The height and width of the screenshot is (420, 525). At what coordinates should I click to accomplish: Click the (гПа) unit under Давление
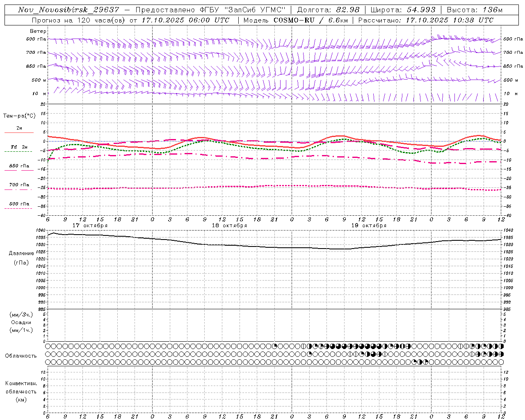point(21,262)
